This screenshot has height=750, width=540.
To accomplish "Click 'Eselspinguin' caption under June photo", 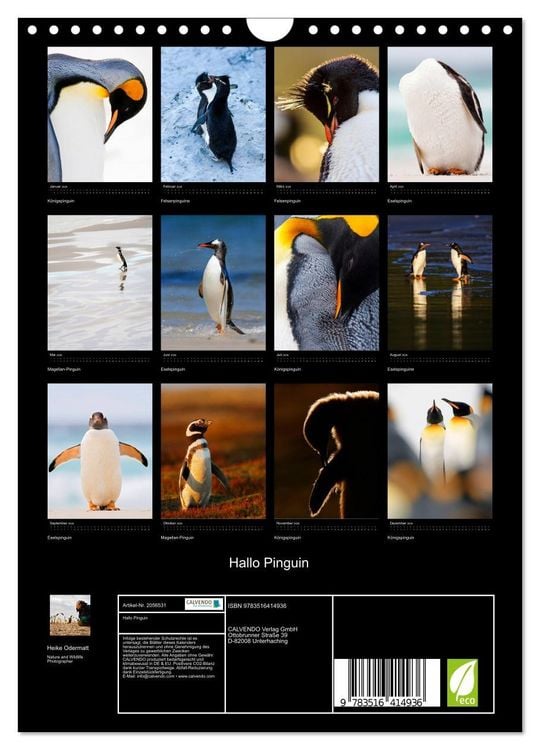I will (x=173, y=369).
